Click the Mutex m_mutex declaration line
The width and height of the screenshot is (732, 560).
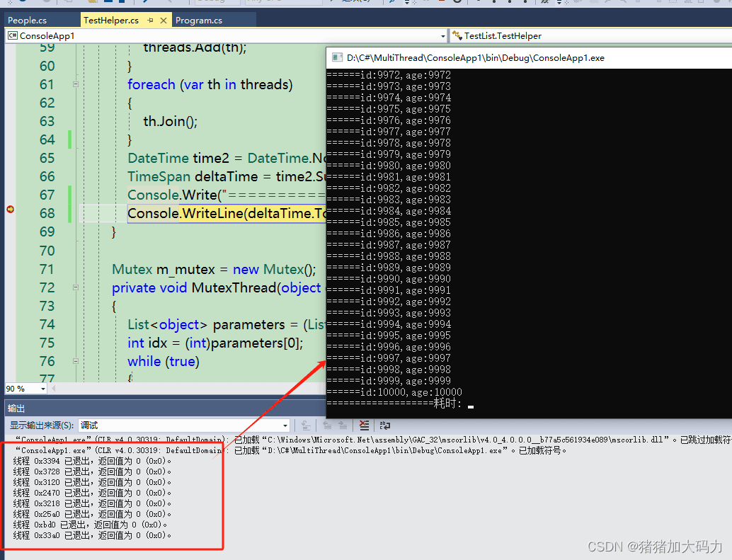(x=214, y=269)
